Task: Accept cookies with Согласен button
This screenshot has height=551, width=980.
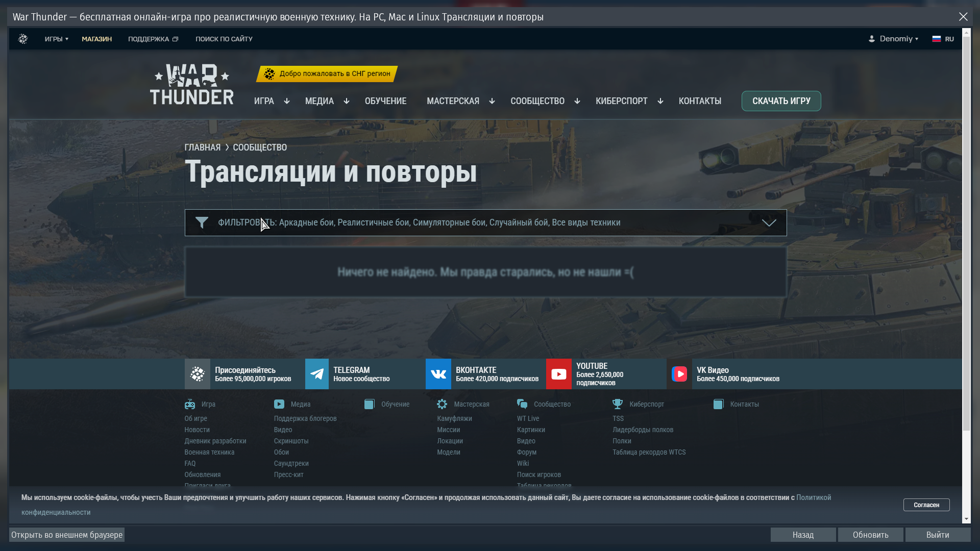Action: 926,505
